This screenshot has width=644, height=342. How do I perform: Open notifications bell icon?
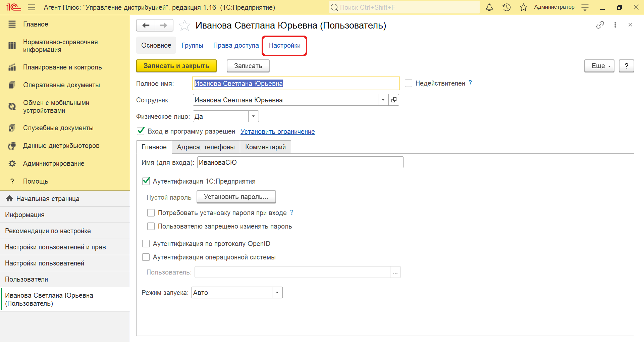(x=489, y=7)
